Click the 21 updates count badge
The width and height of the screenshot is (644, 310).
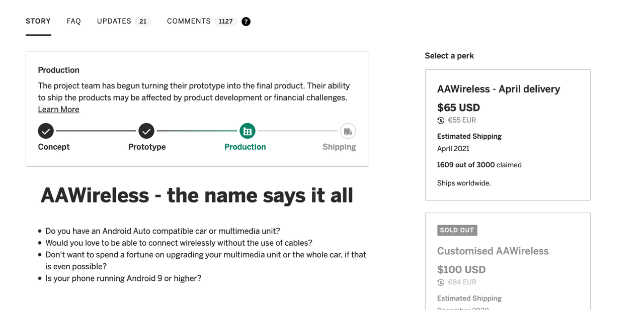143,22
